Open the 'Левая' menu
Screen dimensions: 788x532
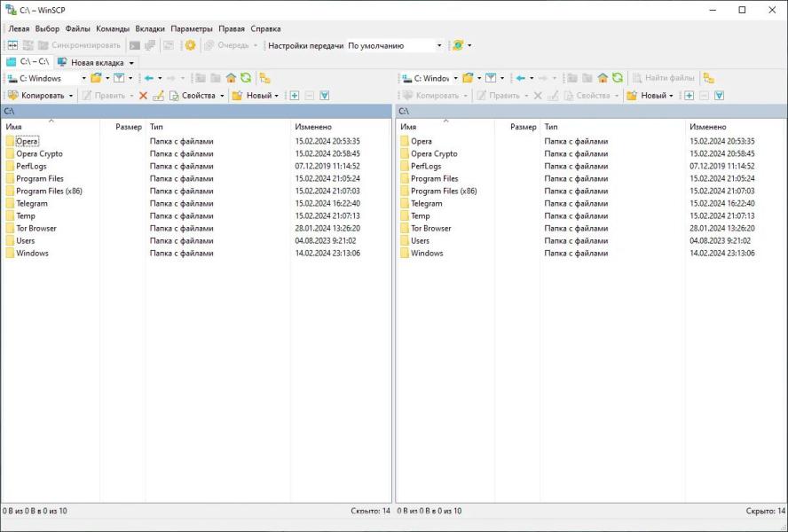[x=19, y=28]
